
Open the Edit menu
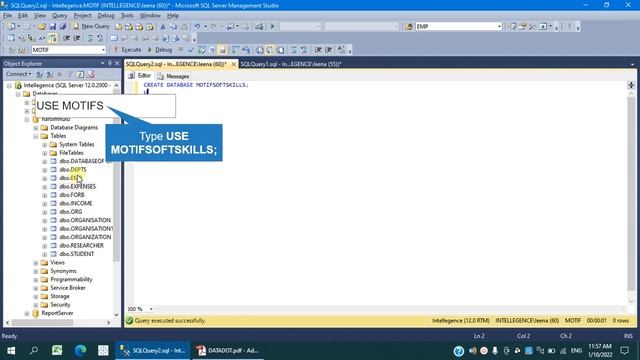pyautogui.click(x=23, y=16)
